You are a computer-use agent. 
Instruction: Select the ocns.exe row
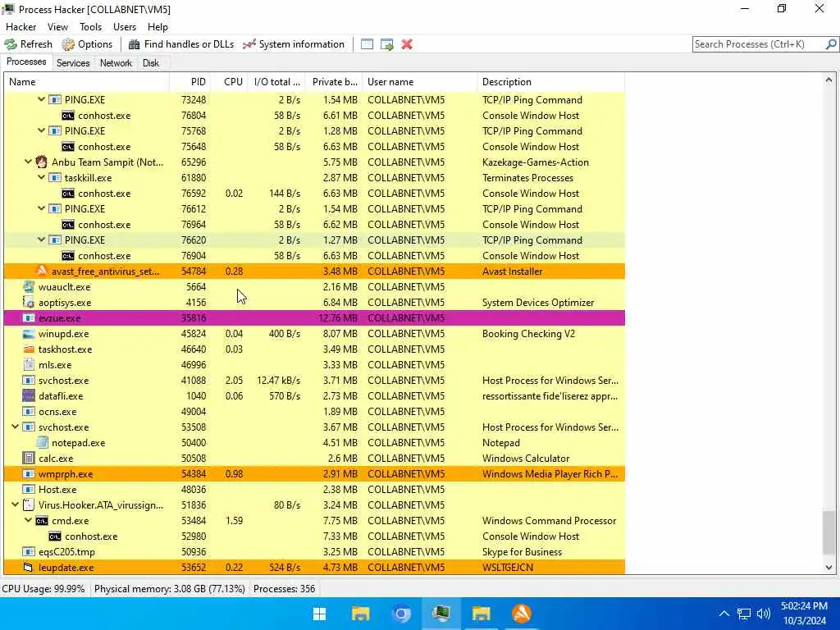(x=314, y=412)
